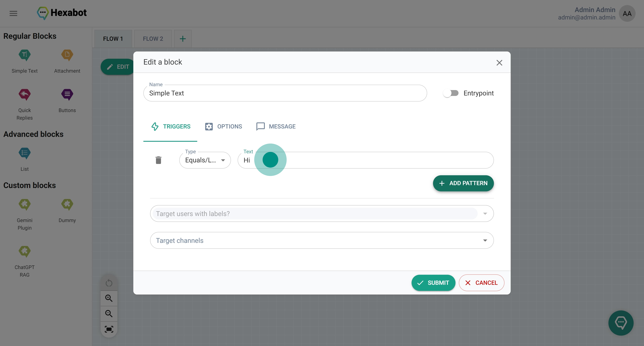This screenshot has width=644, height=346.
Task: Delete the trigger pattern with trash icon
Action: [x=158, y=160]
